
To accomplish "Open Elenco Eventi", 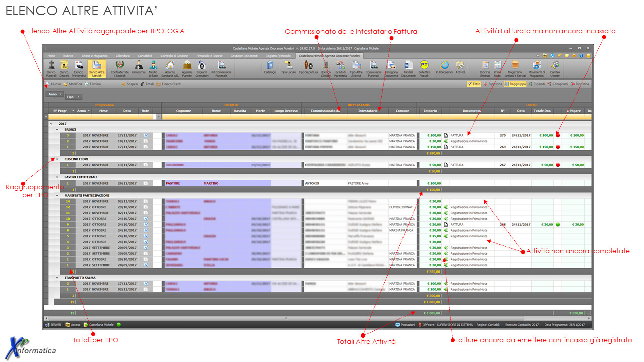I will pos(169,84).
